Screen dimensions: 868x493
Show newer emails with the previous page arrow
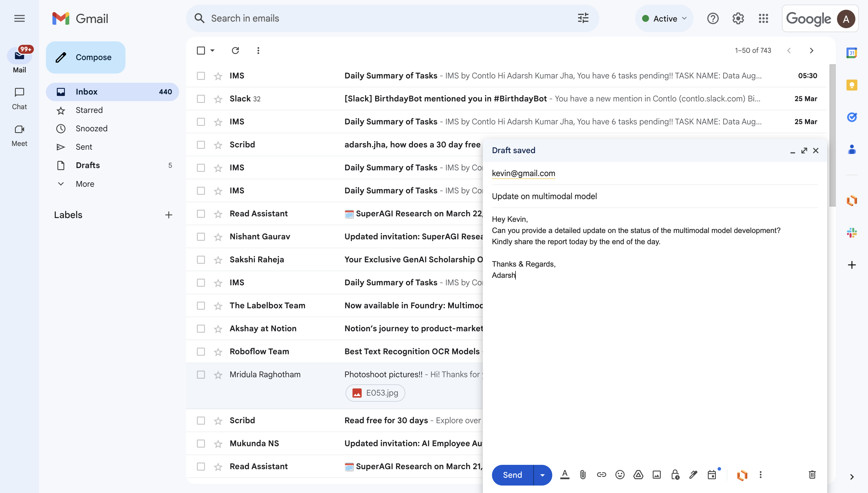(789, 51)
